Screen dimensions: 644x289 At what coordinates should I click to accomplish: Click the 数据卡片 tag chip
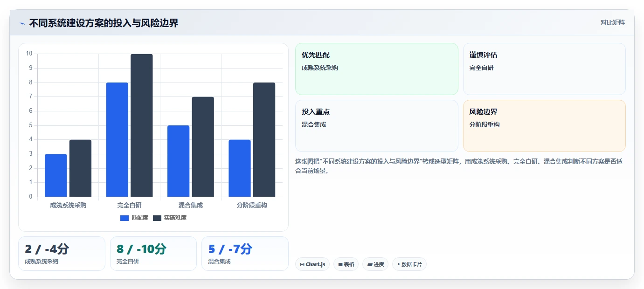point(409,264)
